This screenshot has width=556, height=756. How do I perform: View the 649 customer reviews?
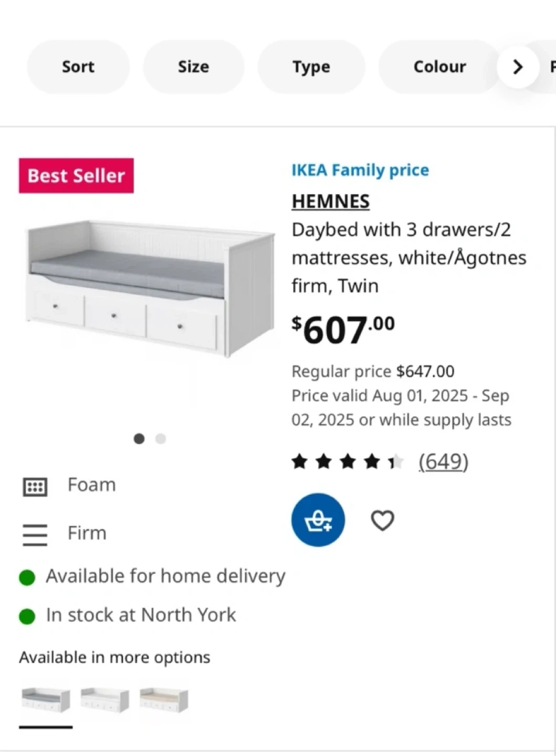point(443,462)
